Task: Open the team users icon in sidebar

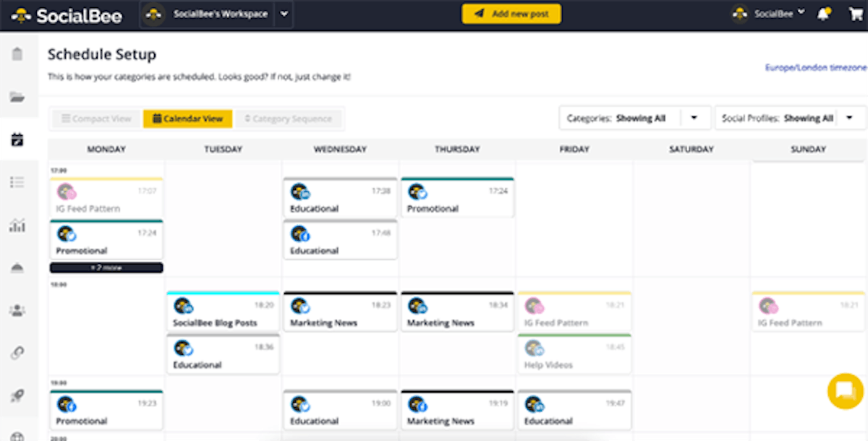Action: coord(17,310)
